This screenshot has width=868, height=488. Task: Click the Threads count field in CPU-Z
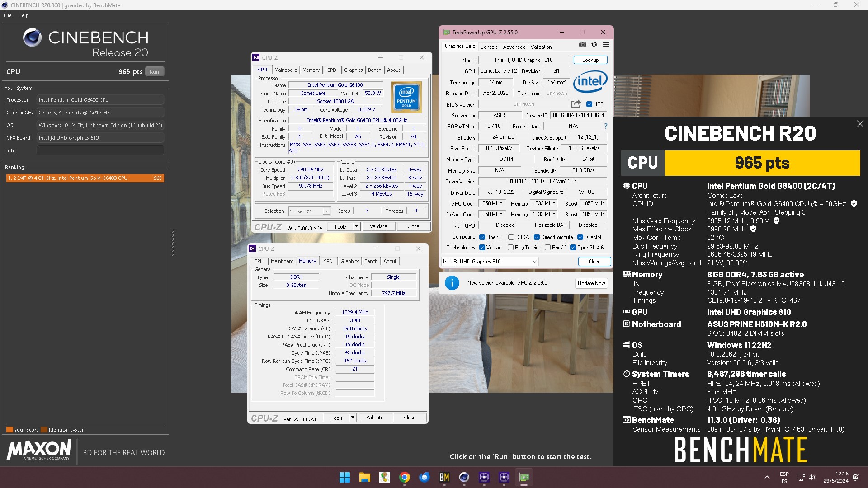pyautogui.click(x=416, y=211)
